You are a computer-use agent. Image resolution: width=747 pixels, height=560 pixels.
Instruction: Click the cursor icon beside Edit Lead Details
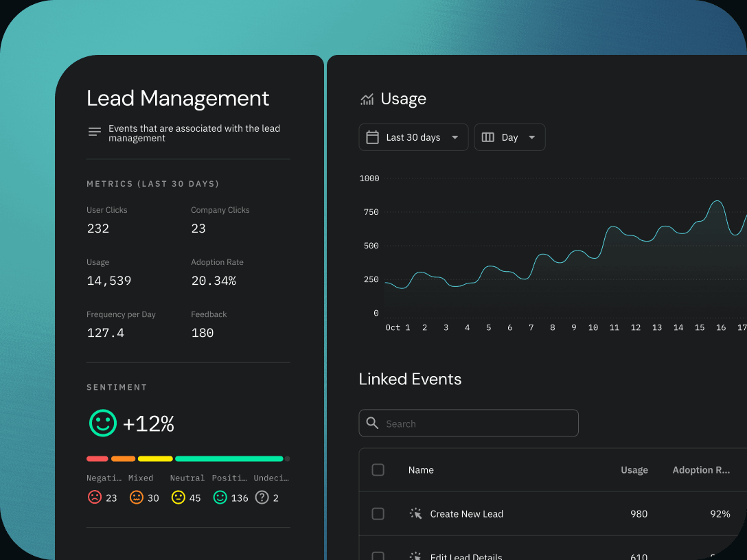click(415, 556)
